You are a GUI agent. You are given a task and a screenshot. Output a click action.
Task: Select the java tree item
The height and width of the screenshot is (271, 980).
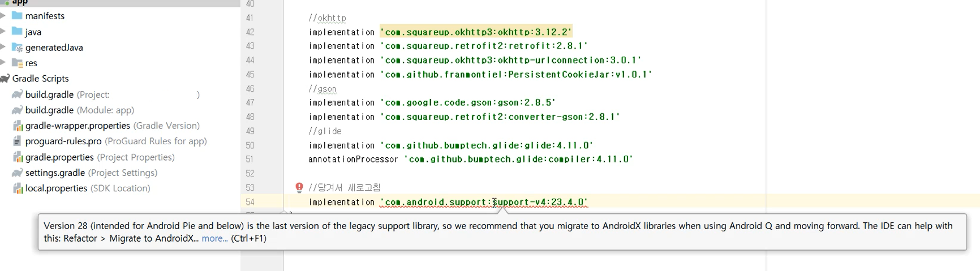[x=33, y=32]
